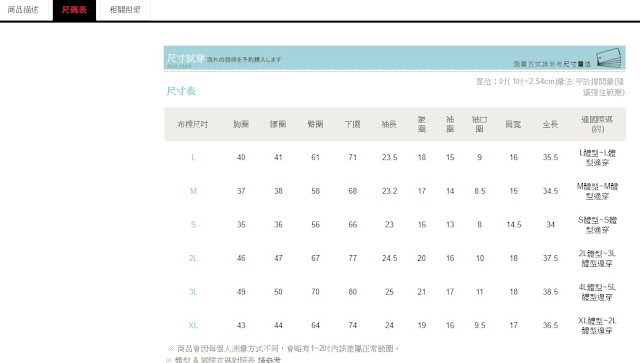The height and width of the screenshot is (363, 640).
Task: Click value 37 in the M row
Action: (241, 191)
